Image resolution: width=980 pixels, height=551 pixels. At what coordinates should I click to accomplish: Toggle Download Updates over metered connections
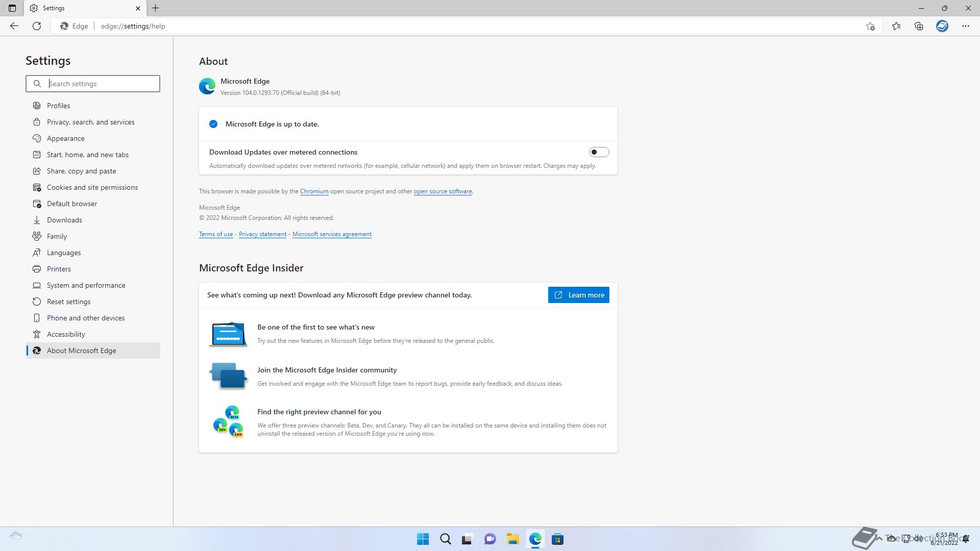point(599,152)
